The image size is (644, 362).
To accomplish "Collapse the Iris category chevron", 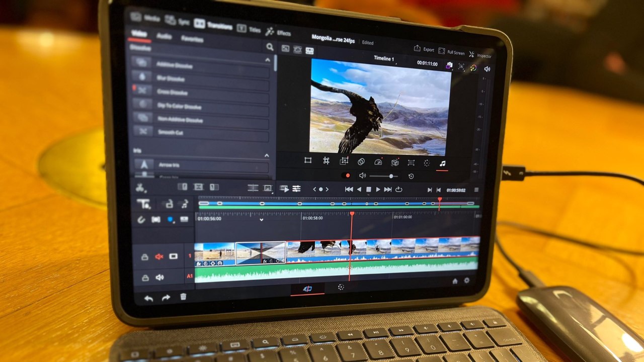I will click(267, 156).
